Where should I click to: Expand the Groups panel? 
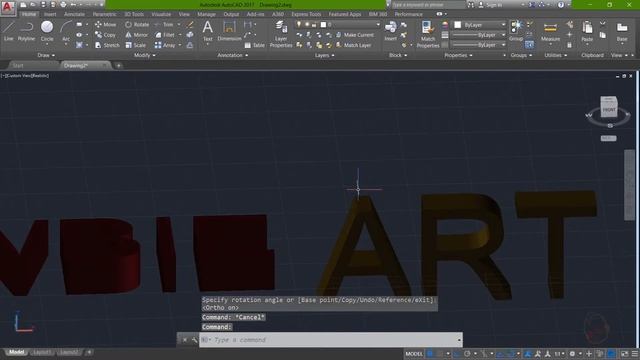click(521, 55)
